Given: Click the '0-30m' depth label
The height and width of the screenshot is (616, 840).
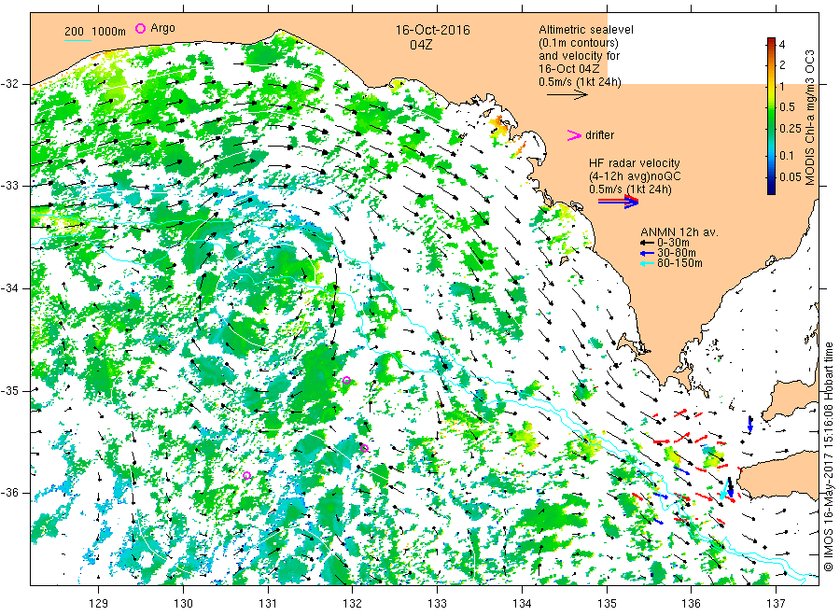Looking at the screenshot, I should [x=673, y=243].
